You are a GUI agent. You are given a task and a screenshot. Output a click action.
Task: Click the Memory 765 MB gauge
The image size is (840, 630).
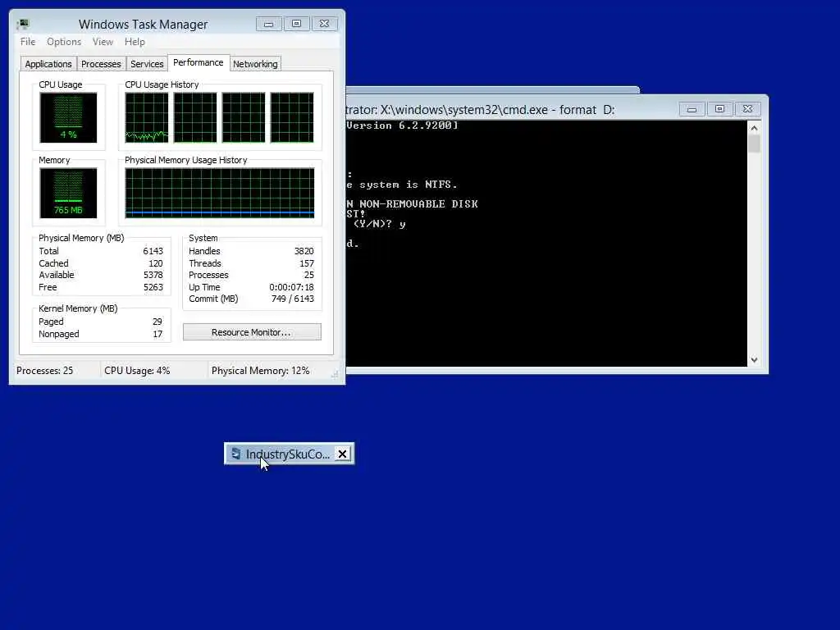click(x=68, y=193)
